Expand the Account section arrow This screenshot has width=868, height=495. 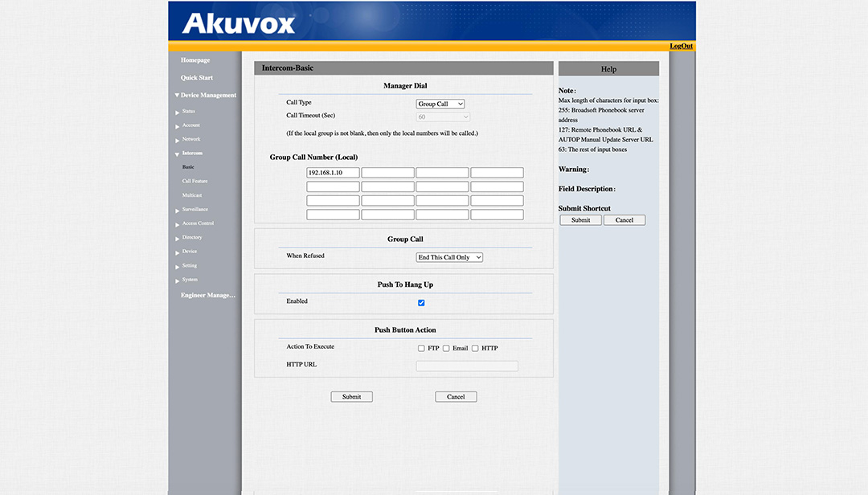(x=178, y=126)
